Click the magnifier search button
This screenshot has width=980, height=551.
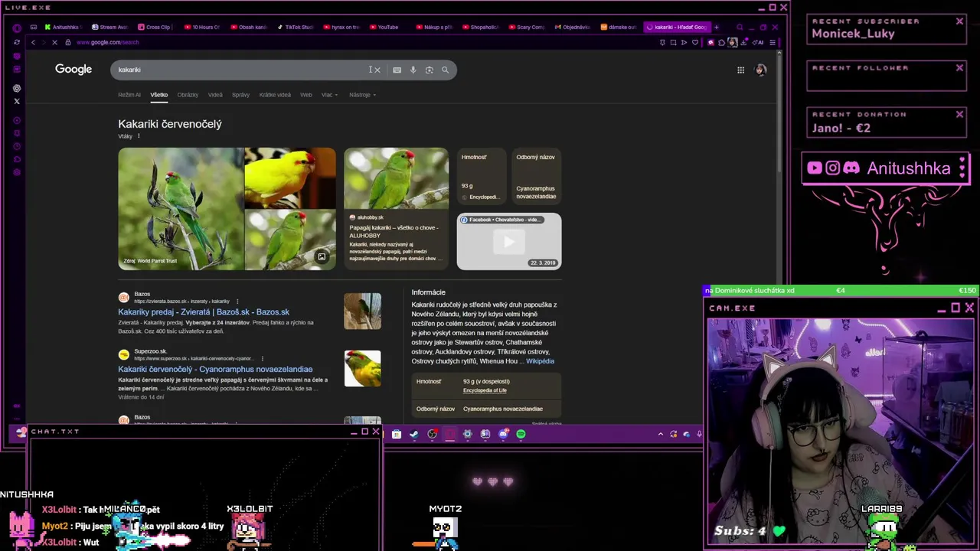point(445,70)
